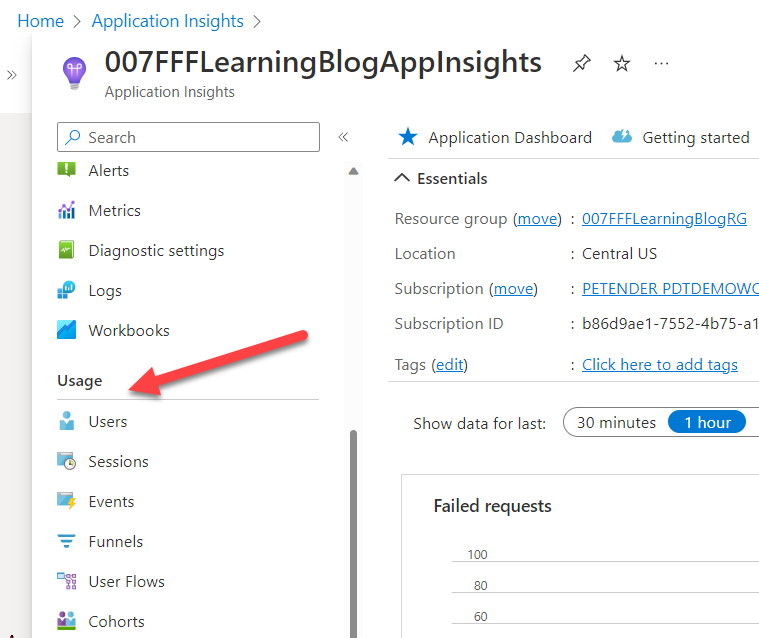759x638 pixels.
Task: Collapse the Essentials section
Action: [402, 179]
